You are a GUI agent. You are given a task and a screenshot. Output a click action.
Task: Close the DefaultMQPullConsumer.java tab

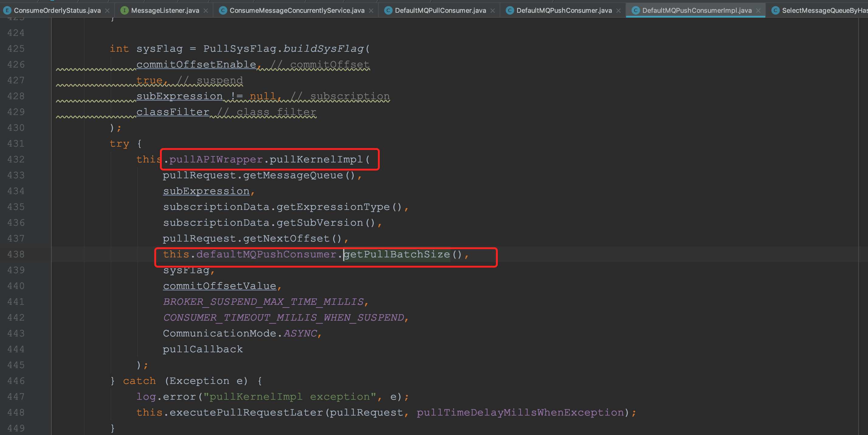click(x=493, y=11)
